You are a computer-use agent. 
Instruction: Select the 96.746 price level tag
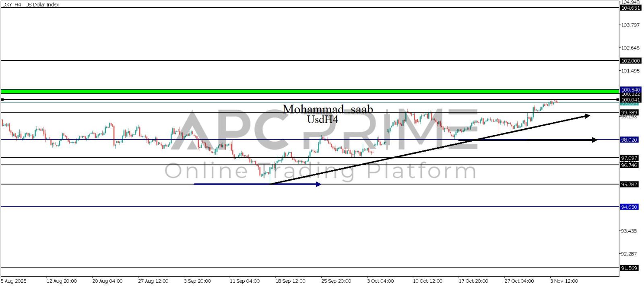pyautogui.click(x=629, y=165)
